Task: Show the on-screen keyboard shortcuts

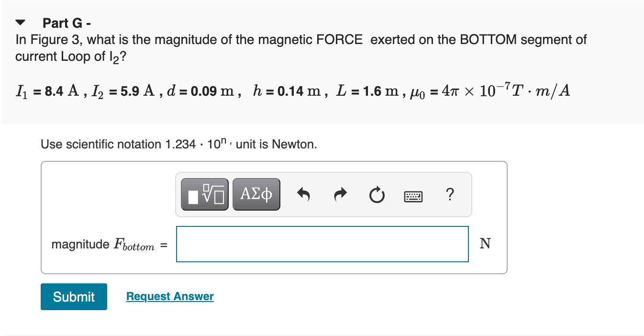Action: [x=412, y=195]
